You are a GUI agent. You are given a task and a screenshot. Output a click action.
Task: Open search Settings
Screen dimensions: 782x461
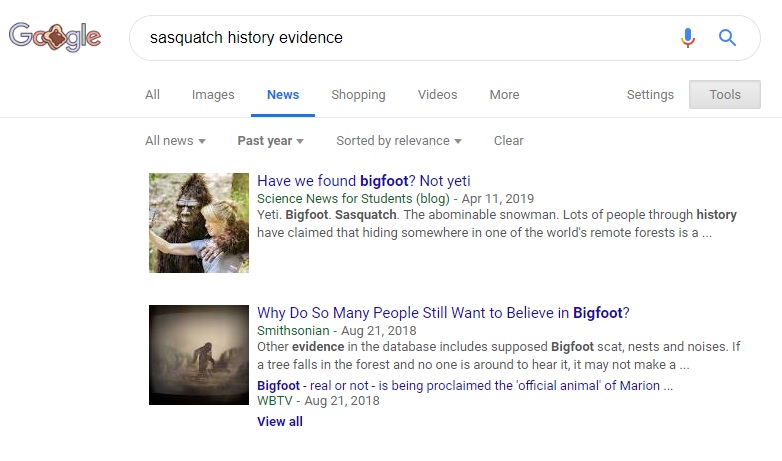pos(650,95)
